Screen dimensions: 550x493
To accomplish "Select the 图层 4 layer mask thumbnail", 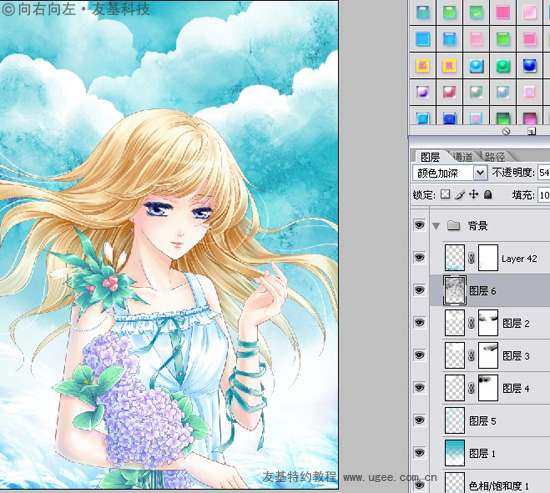I will pyautogui.click(x=488, y=388).
